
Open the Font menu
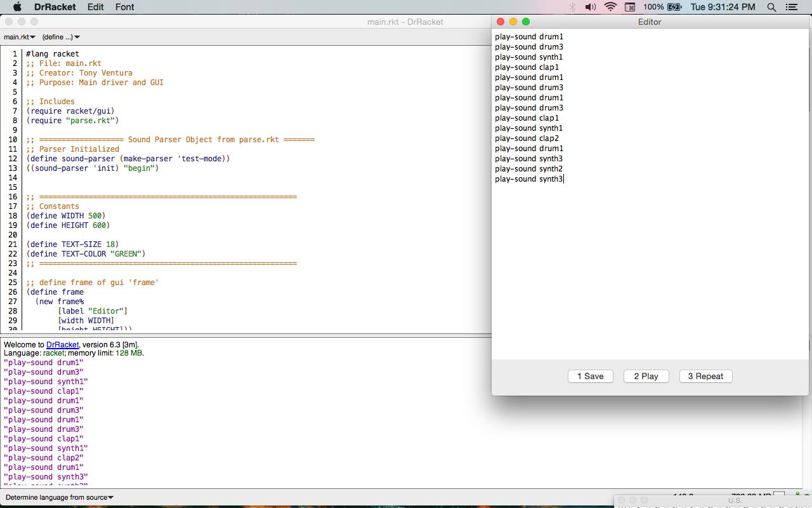point(125,7)
